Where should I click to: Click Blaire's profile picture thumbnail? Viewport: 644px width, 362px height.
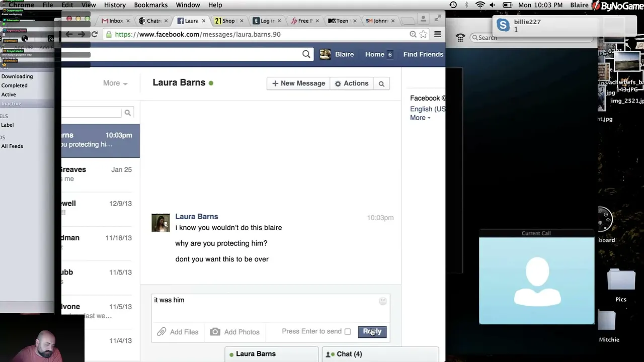[326, 54]
